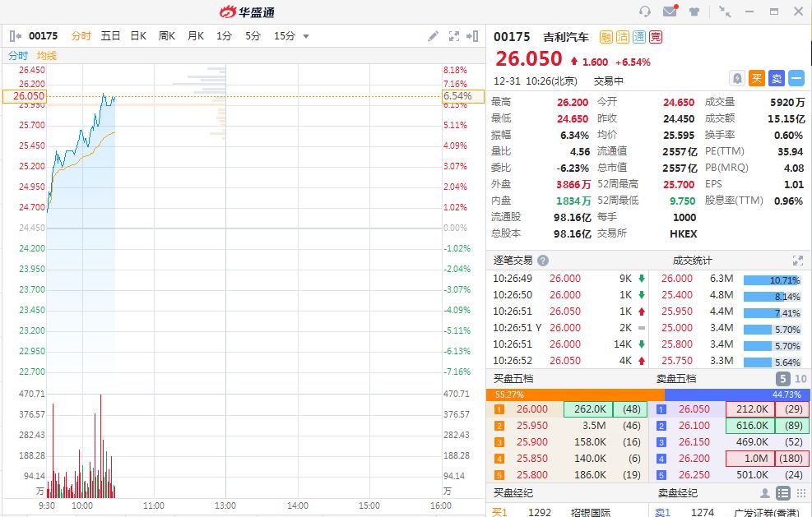Open the messages envelope icon

[x=670, y=12]
